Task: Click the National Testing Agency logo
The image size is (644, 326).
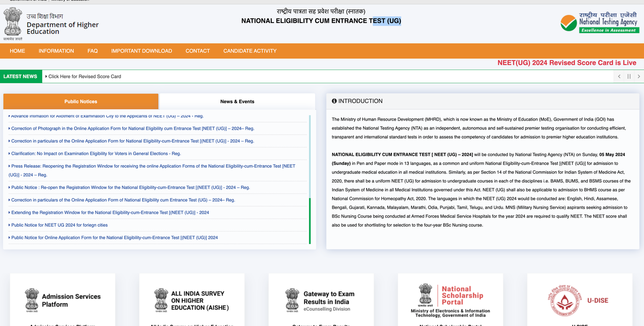Action: (x=599, y=23)
